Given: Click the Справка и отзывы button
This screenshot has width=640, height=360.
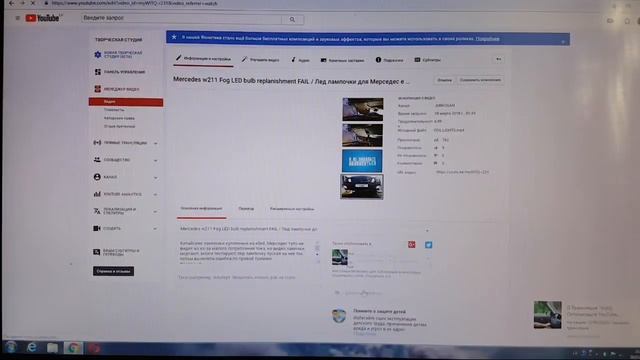Looking at the screenshot, I should (x=113, y=271).
